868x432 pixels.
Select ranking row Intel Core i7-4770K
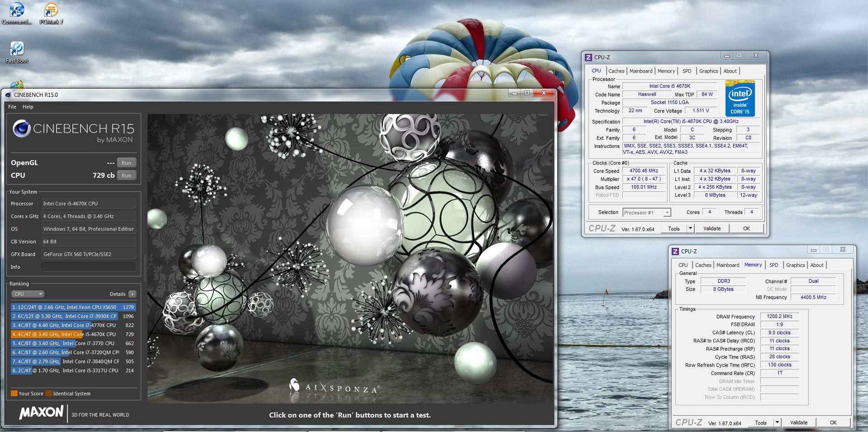(73, 325)
